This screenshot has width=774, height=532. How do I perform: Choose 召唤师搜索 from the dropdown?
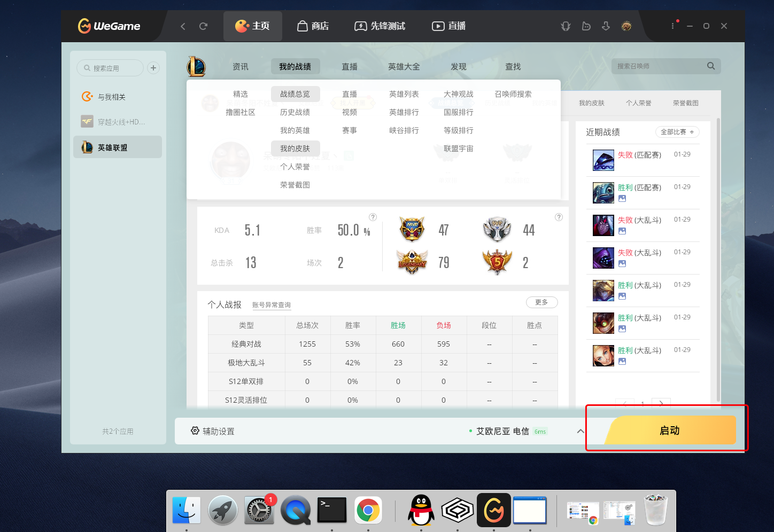tap(513, 94)
